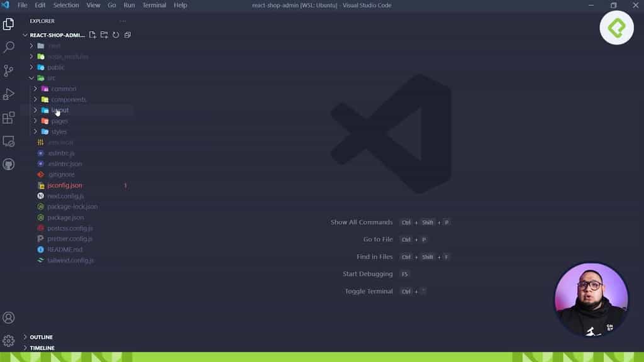Open the View menu
The height and width of the screenshot is (362, 644).
[93, 5]
